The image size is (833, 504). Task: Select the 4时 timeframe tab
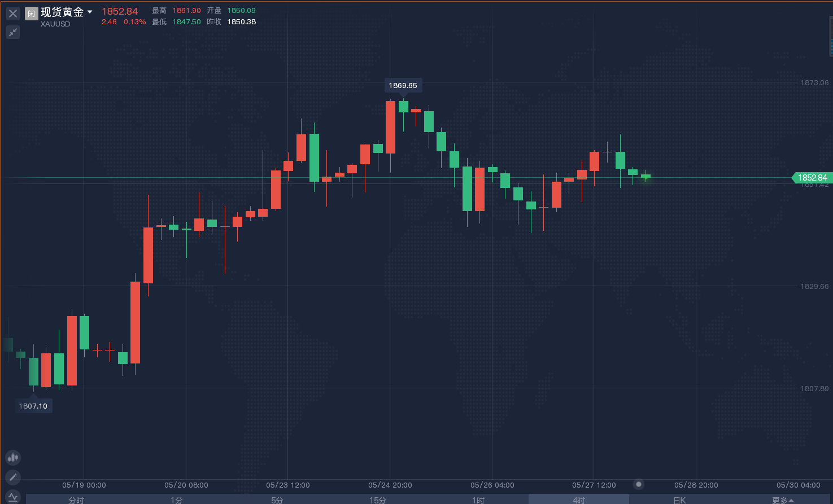[579, 499]
